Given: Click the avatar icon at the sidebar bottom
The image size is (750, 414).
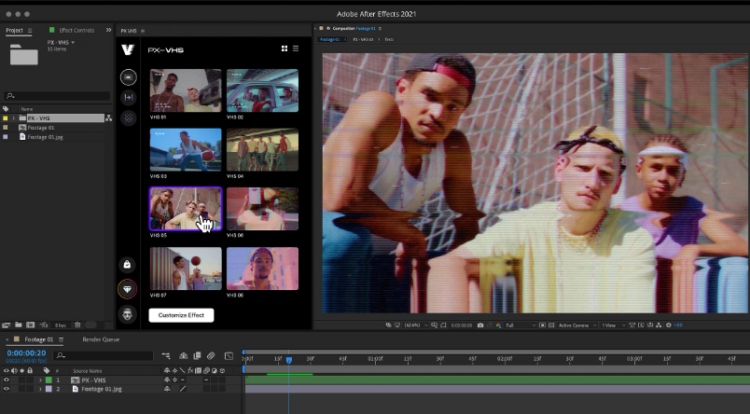Looking at the screenshot, I should tap(128, 314).
